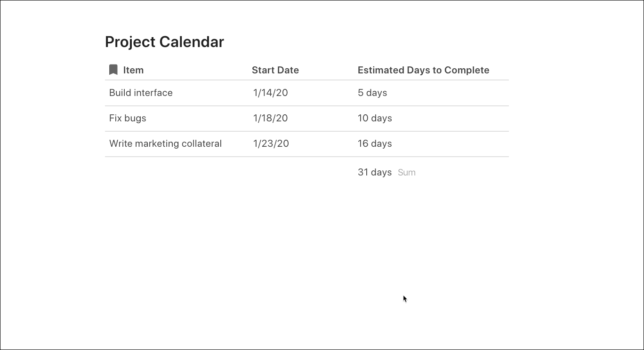Open the Build interface row
The width and height of the screenshot is (644, 350).
coord(141,93)
